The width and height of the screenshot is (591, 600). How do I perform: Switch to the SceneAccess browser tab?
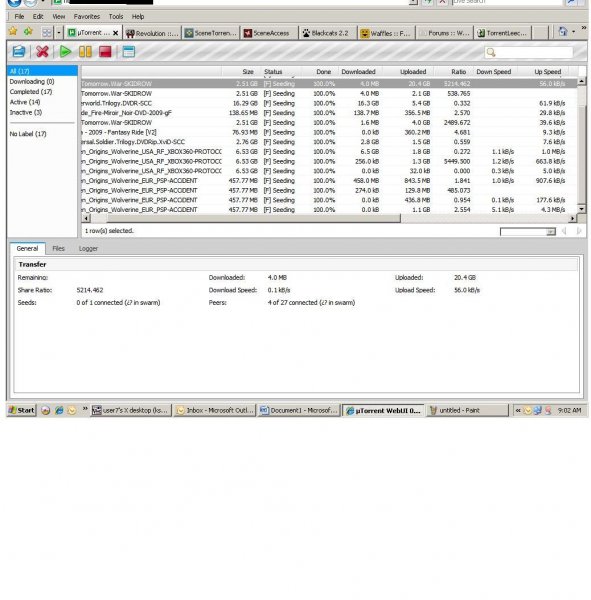[269, 33]
